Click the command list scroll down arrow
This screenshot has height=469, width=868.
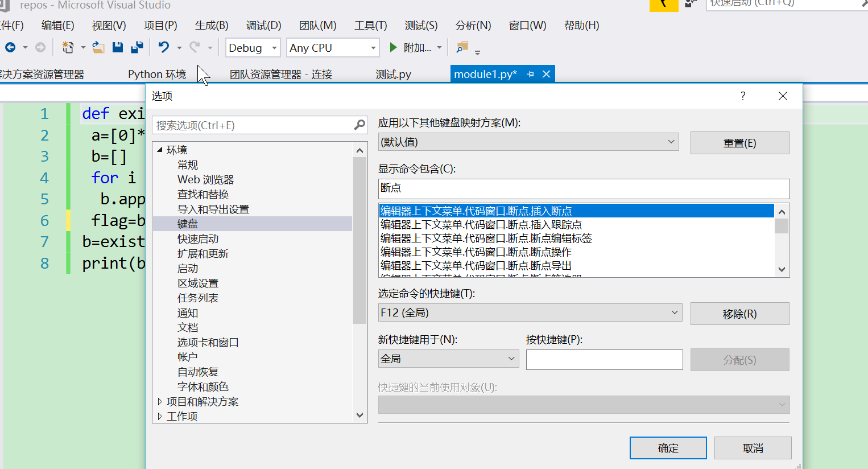(782, 269)
